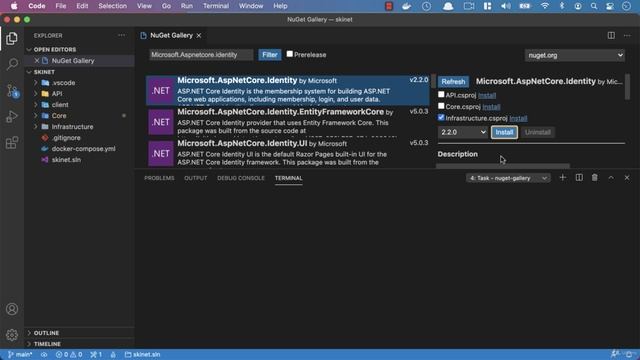Click Install link next to API.csproj
Image resolution: width=640 pixels, height=360 pixels.
point(487,95)
